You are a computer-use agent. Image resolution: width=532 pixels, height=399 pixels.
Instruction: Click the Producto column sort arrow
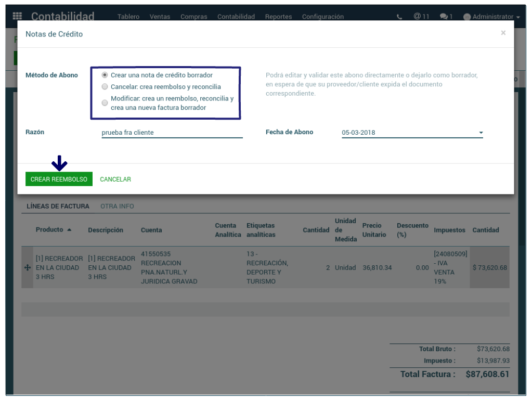point(69,230)
